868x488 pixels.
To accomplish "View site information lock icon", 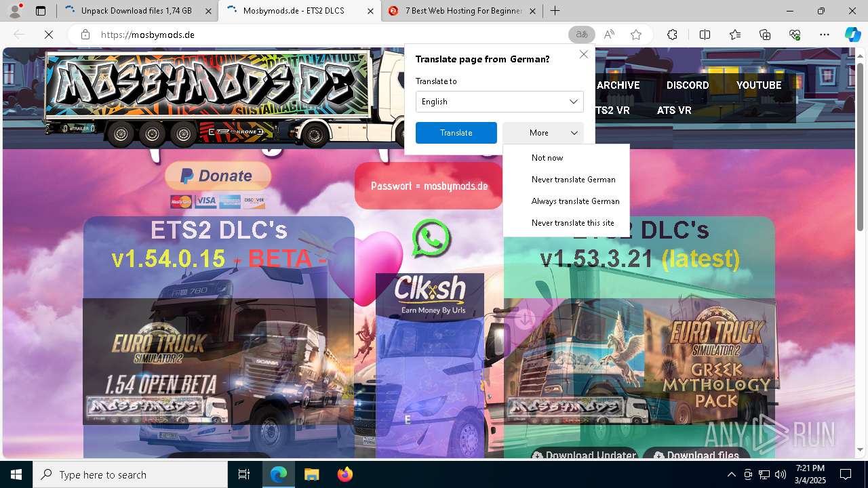I will pos(85,35).
